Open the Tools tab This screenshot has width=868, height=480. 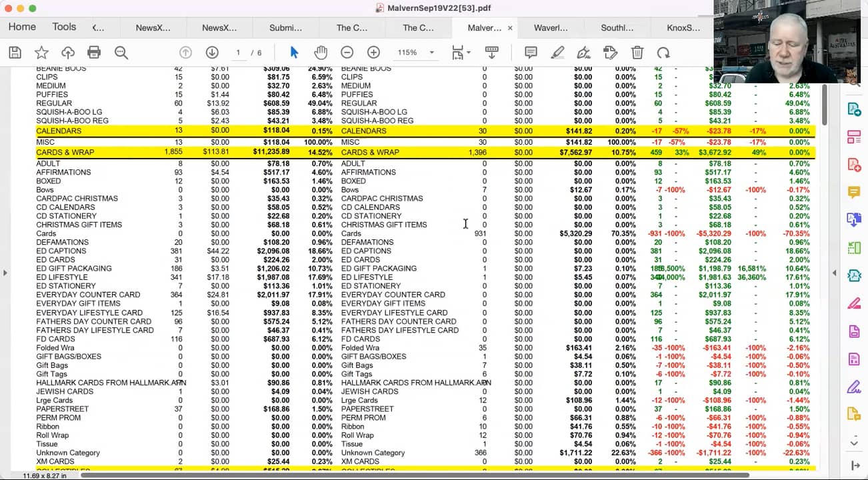pyautogui.click(x=64, y=27)
